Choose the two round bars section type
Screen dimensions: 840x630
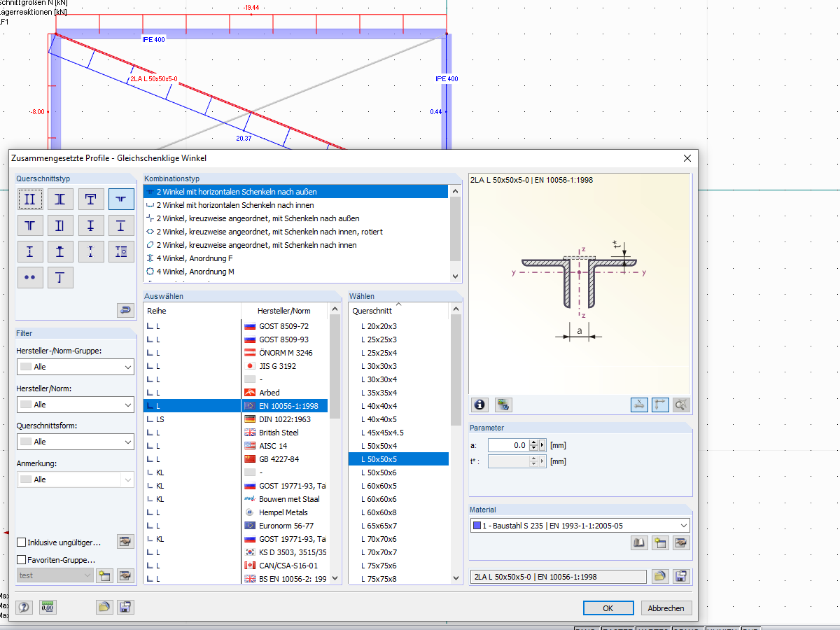tap(30, 277)
